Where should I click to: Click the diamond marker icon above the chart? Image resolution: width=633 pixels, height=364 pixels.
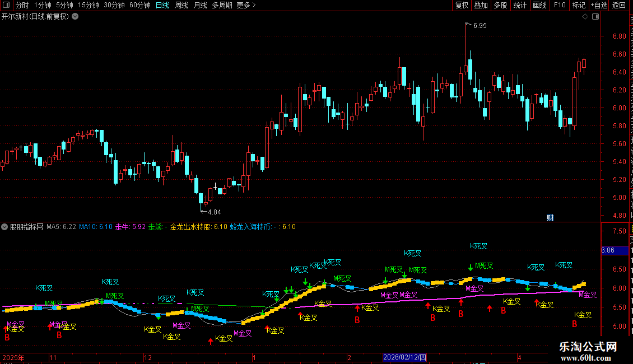pos(585,17)
